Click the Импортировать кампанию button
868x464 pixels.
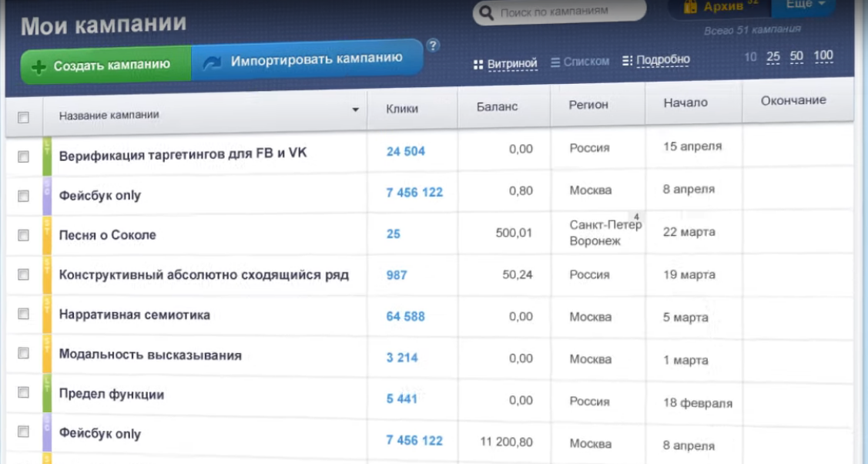307,60
